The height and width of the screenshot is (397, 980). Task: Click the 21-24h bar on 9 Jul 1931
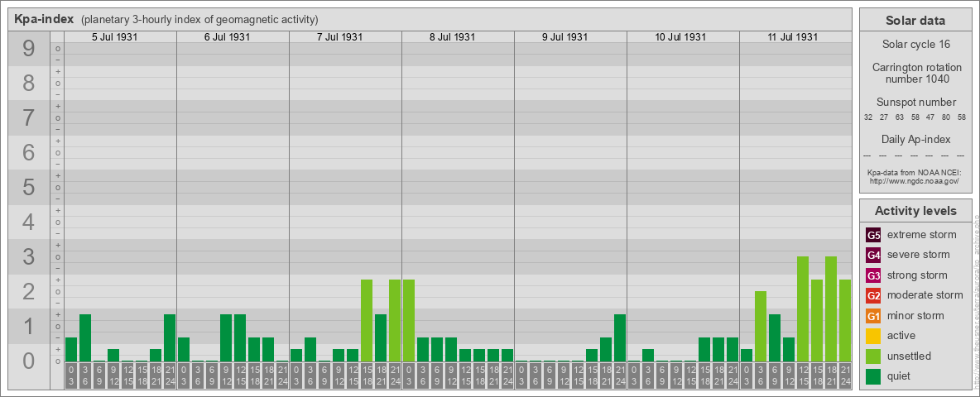[x=619, y=337]
